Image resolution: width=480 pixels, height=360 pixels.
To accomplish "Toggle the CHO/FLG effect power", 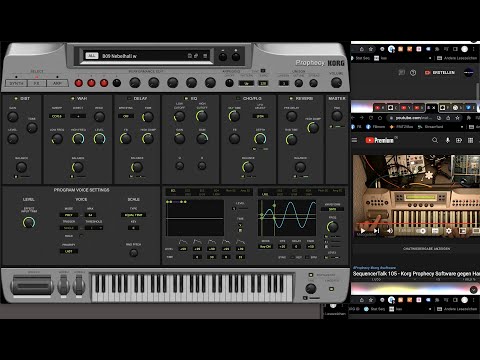I will pos(238,99).
